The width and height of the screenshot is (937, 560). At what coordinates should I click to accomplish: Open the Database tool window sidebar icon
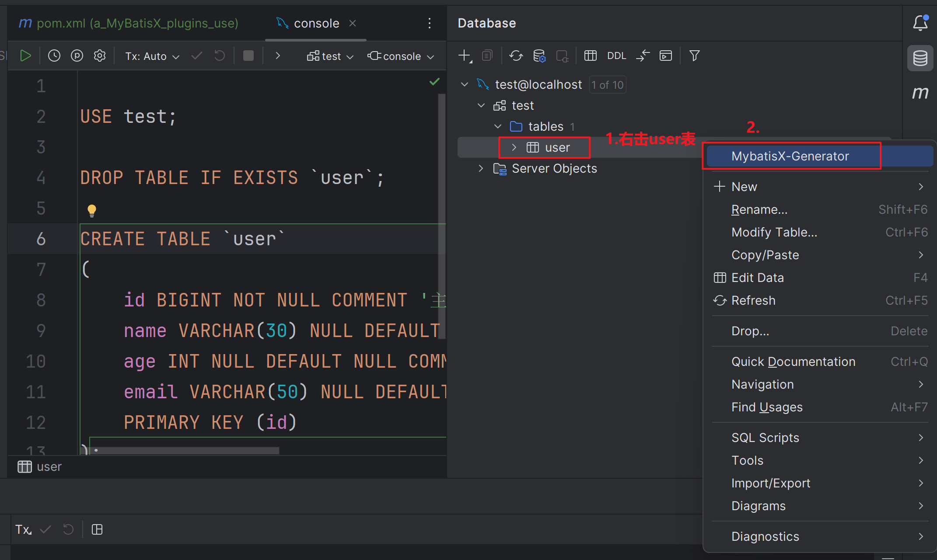point(920,58)
